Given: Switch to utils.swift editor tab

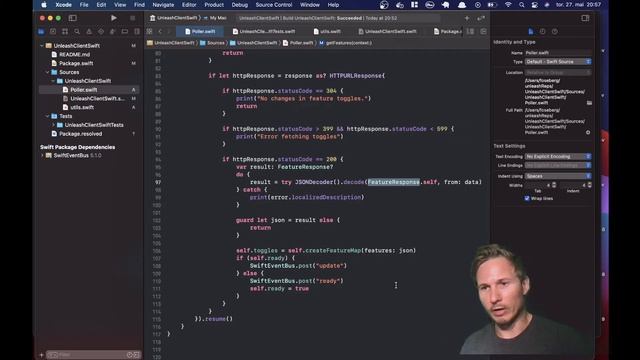Looking at the screenshot, I should (x=327, y=31).
